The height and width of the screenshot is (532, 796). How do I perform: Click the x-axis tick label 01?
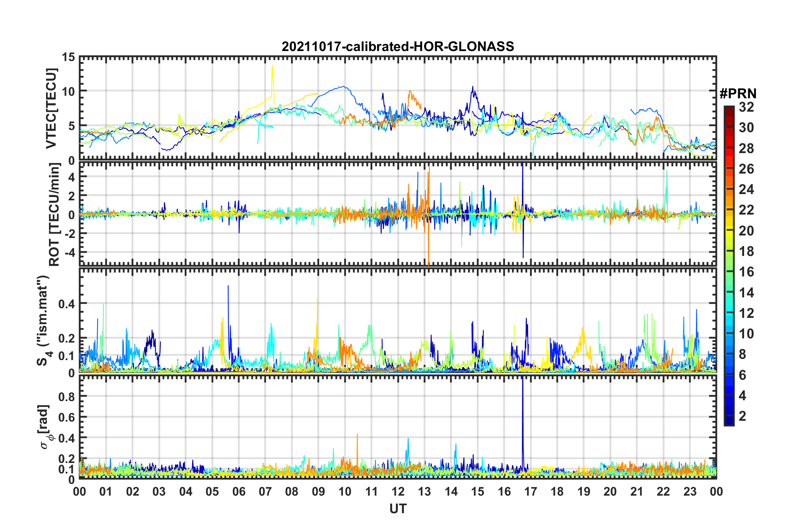[x=106, y=491]
